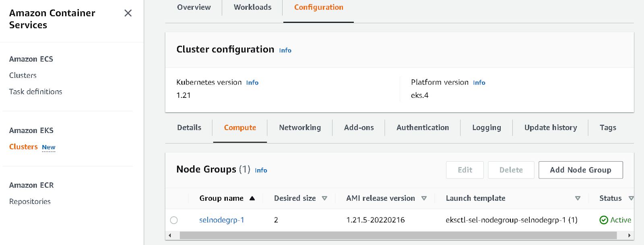Click the AMI release version column header
Viewport: 644px width, 245px height.
click(380, 198)
